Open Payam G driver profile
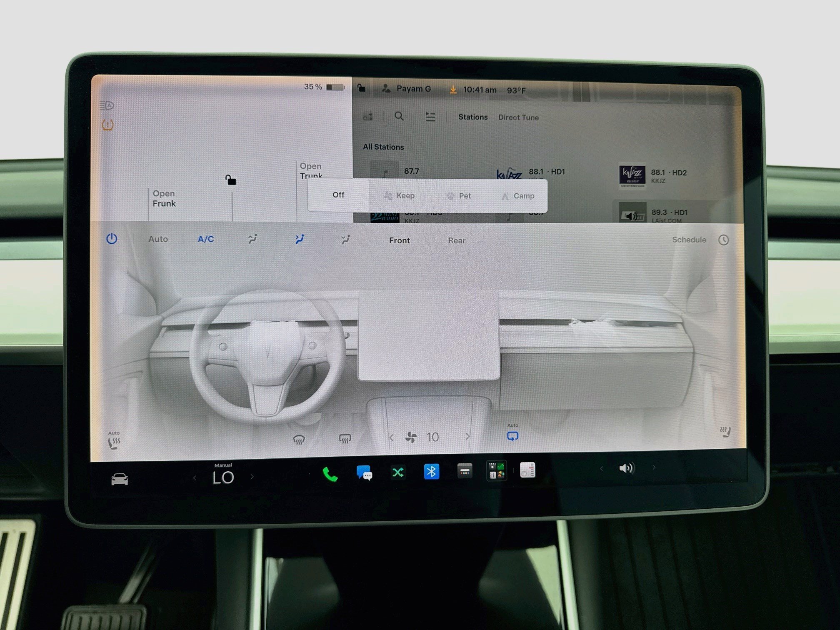The height and width of the screenshot is (630, 840). (x=407, y=89)
